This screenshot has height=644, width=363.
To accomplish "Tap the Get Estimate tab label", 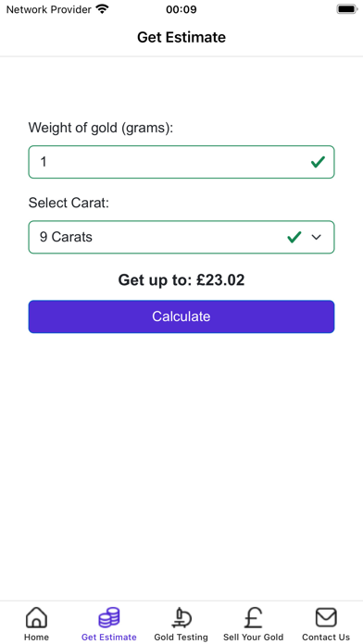I will coord(109,637).
